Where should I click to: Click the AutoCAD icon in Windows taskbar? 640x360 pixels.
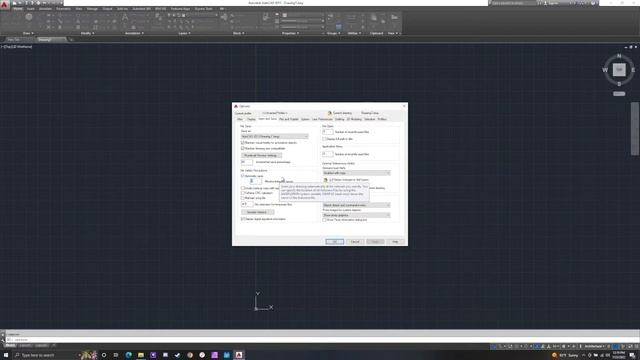[239, 355]
